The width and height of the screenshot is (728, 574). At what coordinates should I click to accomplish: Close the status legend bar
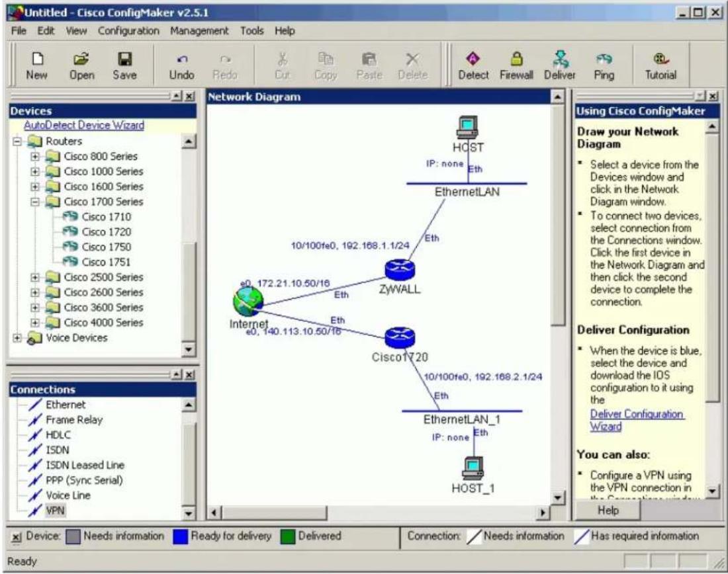pyautogui.click(x=17, y=538)
